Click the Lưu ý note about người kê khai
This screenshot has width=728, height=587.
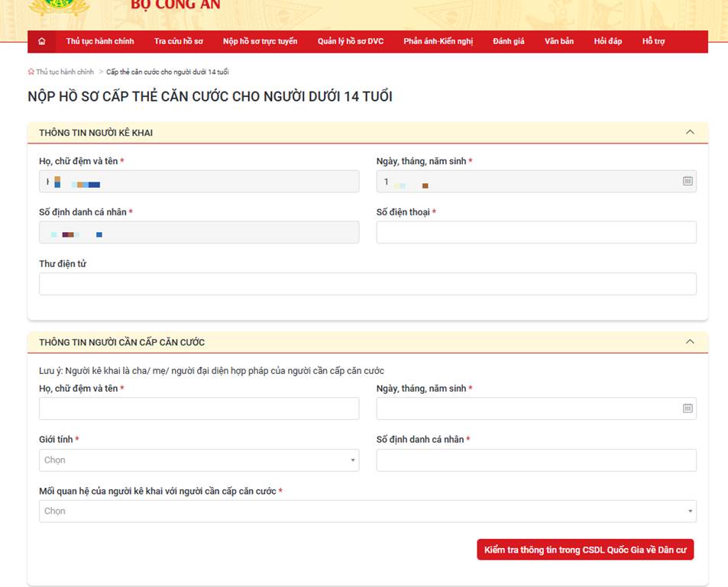[212, 371]
